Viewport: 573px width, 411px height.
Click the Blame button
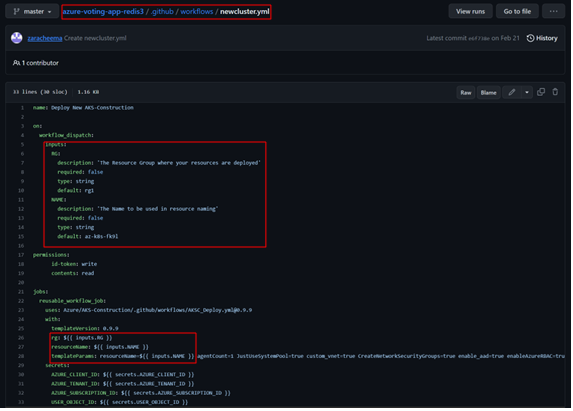coord(488,92)
